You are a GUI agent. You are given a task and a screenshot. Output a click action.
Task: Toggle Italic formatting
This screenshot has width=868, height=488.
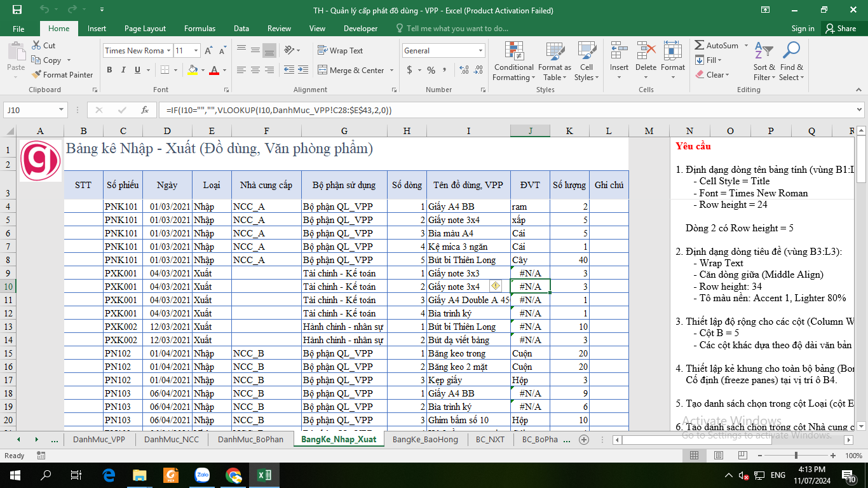[123, 70]
